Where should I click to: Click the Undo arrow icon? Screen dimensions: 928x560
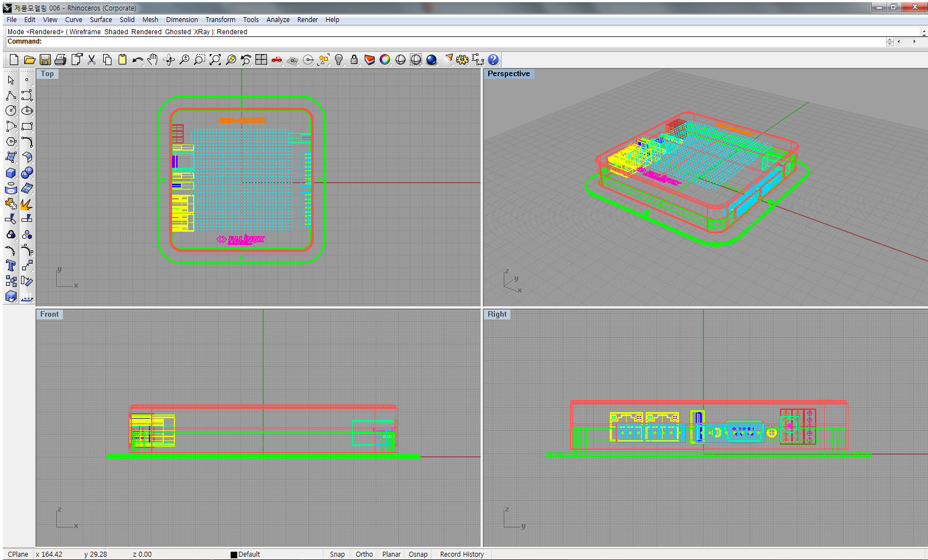click(138, 60)
